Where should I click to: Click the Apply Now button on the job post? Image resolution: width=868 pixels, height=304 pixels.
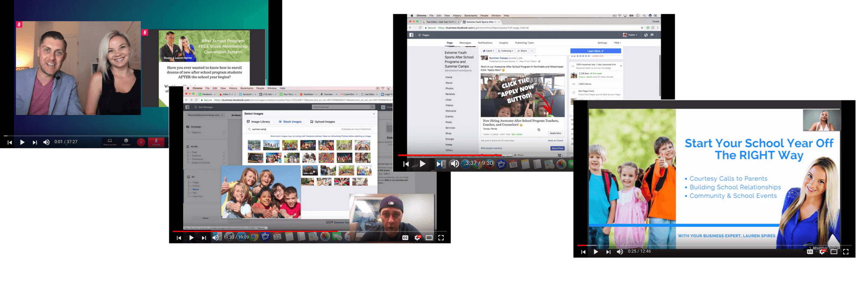point(555,133)
